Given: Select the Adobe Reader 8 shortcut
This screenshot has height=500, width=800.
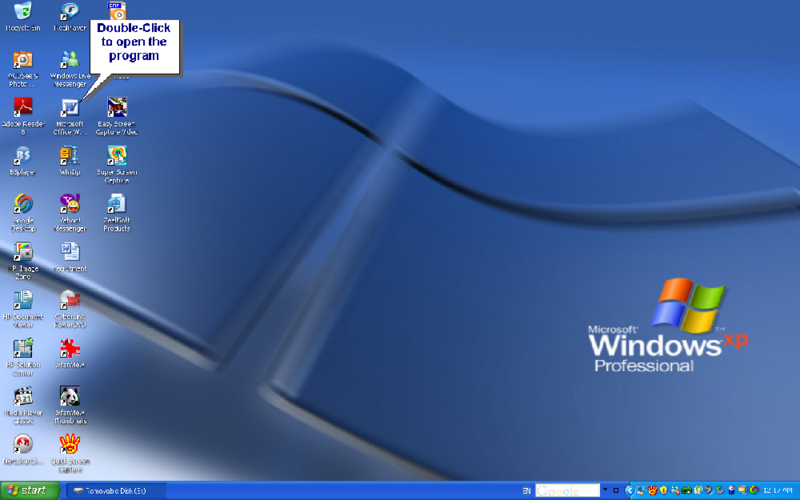Looking at the screenshot, I should [x=23, y=116].
